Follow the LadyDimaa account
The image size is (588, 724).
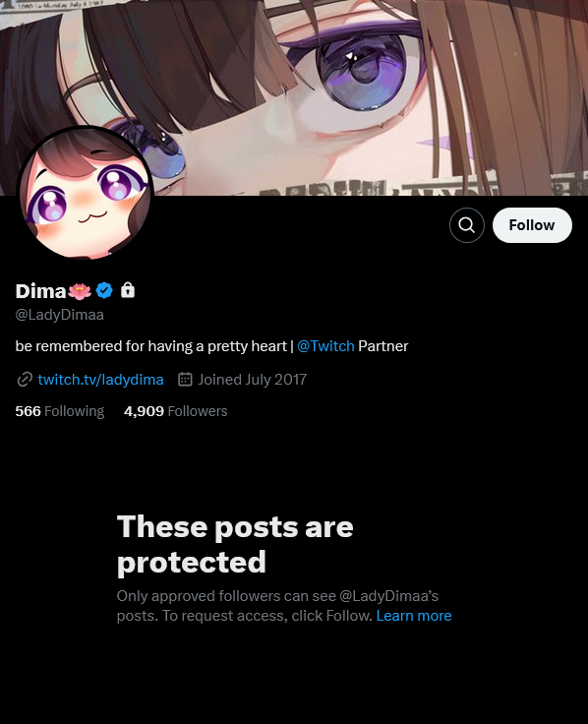click(532, 225)
